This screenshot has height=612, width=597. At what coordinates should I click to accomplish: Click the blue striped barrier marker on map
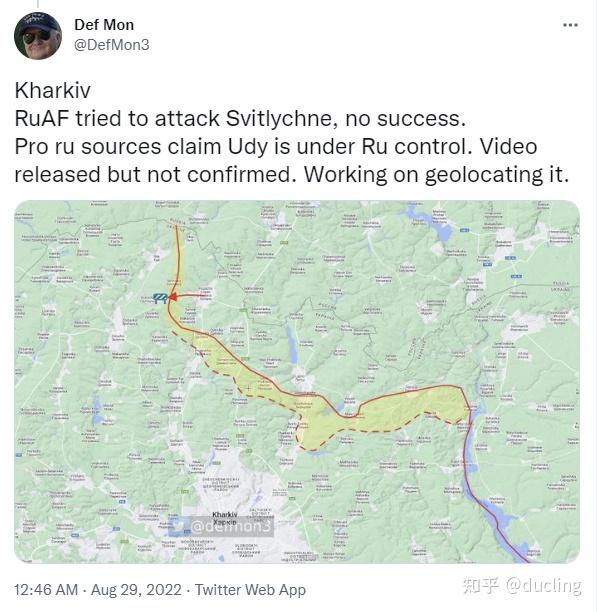(x=160, y=298)
